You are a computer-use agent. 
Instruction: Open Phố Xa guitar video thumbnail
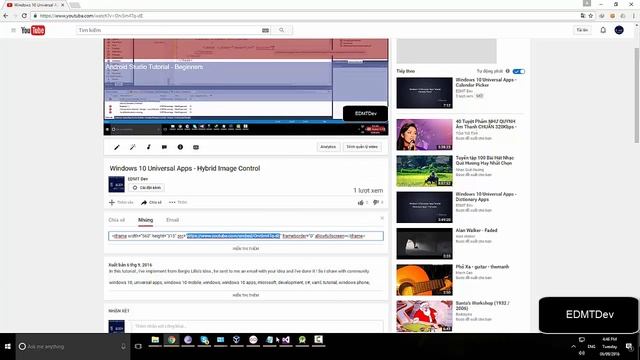point(424,280)
